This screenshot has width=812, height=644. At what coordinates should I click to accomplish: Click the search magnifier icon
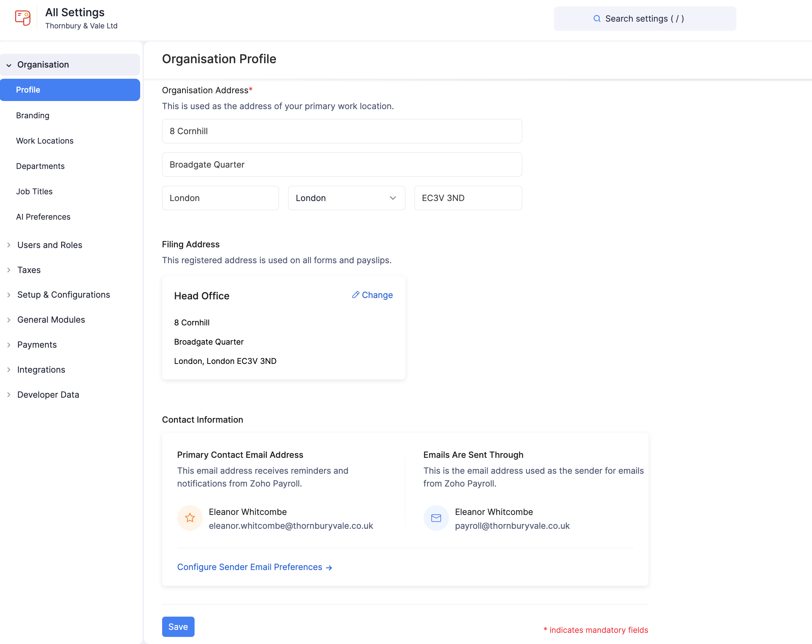coord(597,19)
